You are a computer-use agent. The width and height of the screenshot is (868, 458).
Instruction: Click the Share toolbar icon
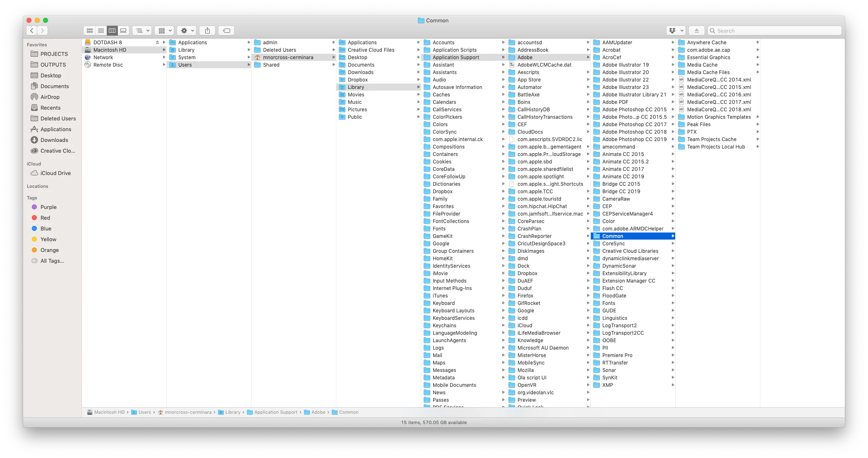[x=207, y=31]
